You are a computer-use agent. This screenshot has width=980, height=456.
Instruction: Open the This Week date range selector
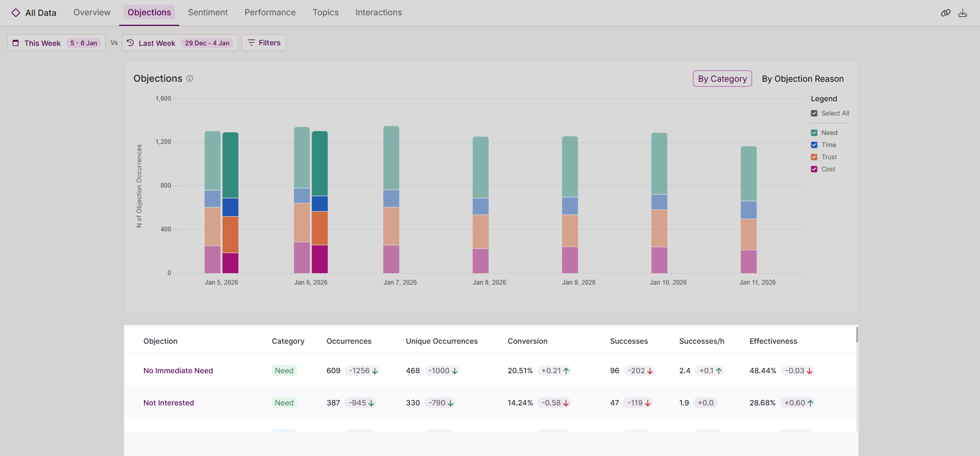56,43
